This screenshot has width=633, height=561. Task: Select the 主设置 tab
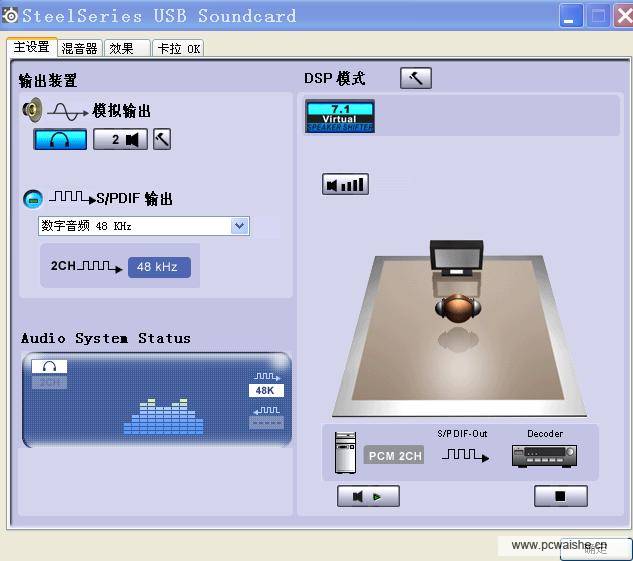click(31, 48)
